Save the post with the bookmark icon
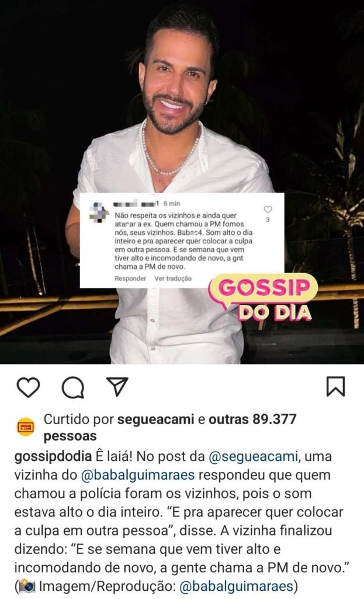The height and width of the screenshot is (599, 364). tap(336, 387)
